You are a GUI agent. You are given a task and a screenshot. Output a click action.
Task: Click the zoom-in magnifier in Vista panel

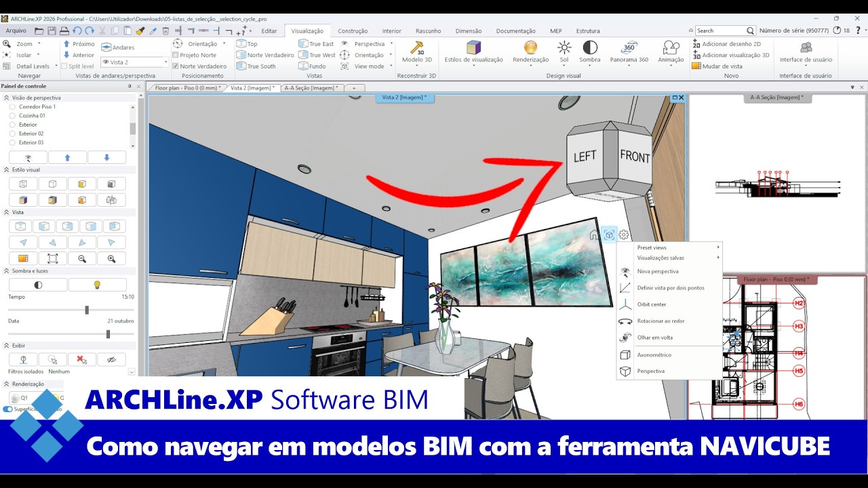(x=111, y=258)
